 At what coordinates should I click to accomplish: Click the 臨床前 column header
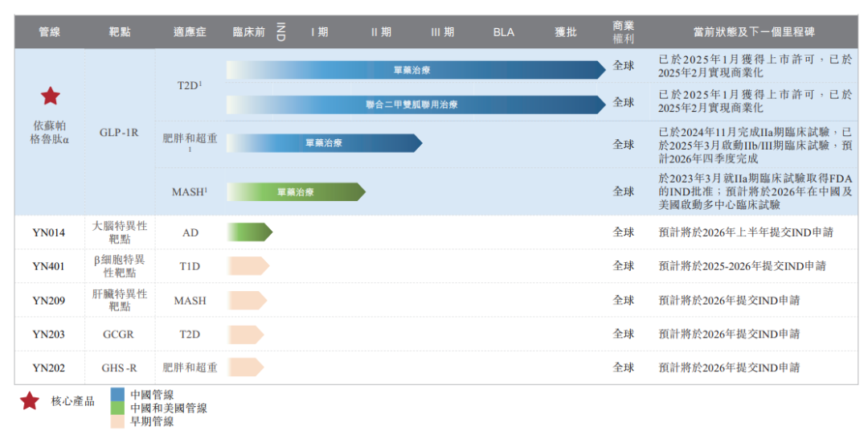click(x=248, y=32)
